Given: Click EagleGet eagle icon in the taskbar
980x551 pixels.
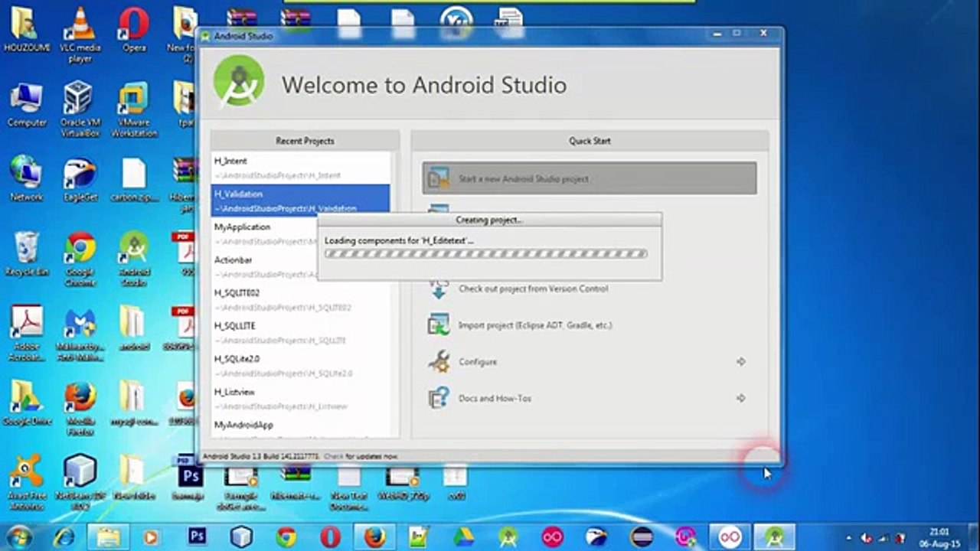Looking at the screenshot, I should [596, 537].
